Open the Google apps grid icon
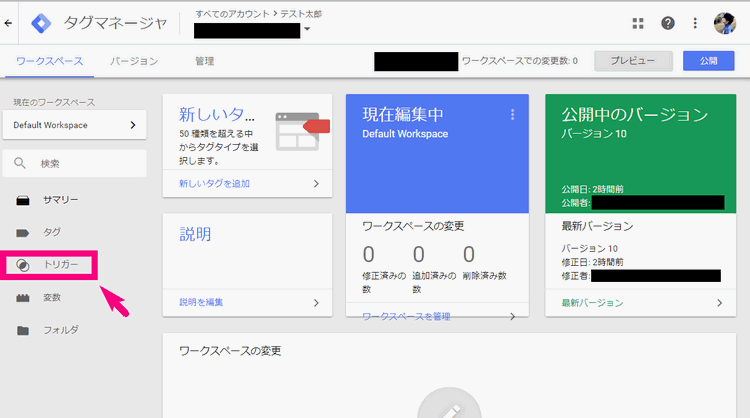 638,23
